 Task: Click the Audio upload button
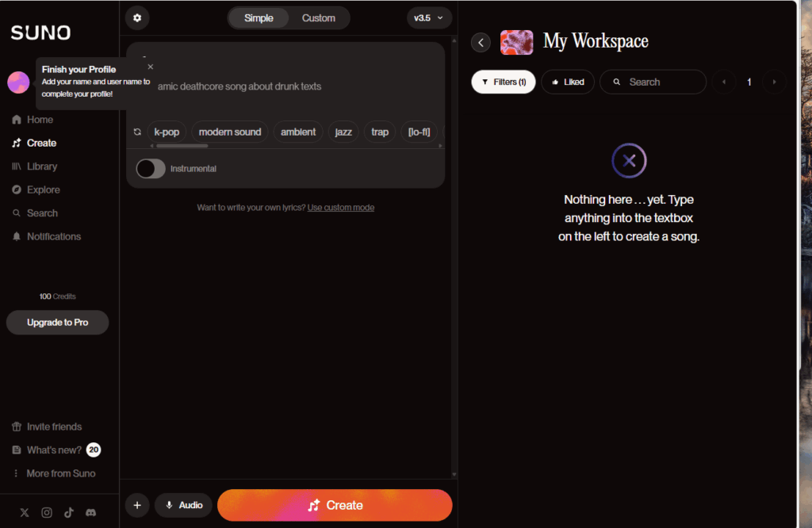pyautogui.click(x=184, y=505)
